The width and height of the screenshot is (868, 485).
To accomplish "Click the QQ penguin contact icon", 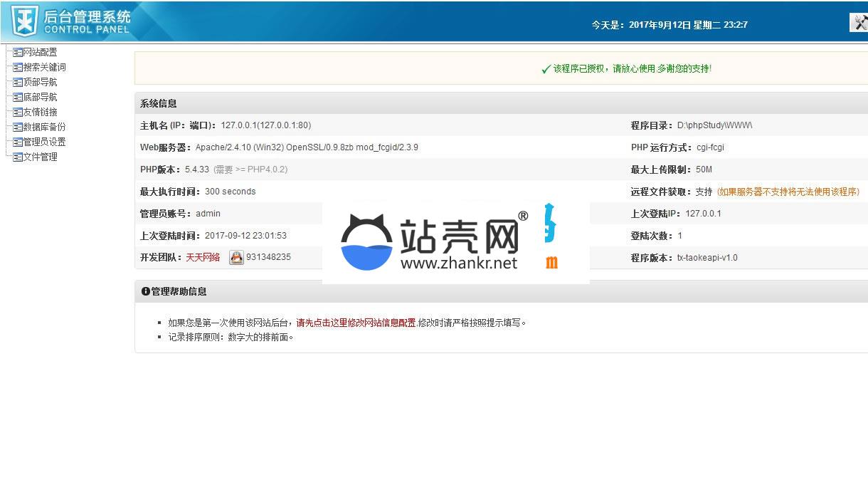I will coord(236,258).
